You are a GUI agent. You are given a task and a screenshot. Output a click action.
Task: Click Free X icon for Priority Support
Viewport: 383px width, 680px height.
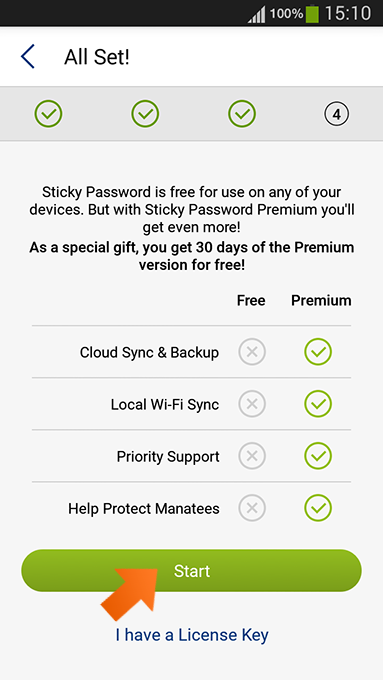click(x=252, y=456)
